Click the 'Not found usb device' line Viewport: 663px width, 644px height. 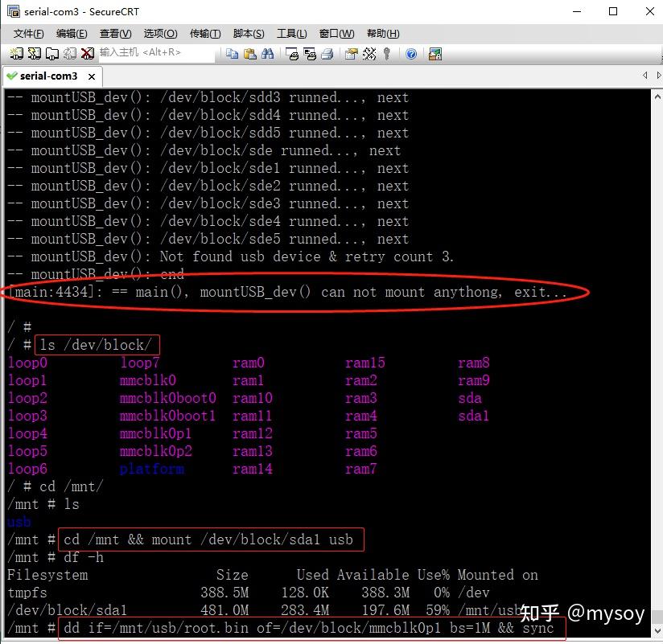(230, 256)
